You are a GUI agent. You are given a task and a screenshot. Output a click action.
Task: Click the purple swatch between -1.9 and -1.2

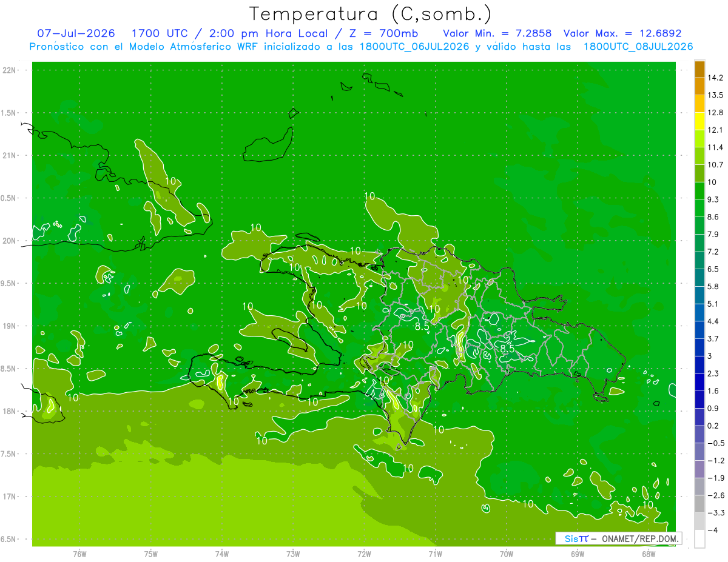[699, 469]
